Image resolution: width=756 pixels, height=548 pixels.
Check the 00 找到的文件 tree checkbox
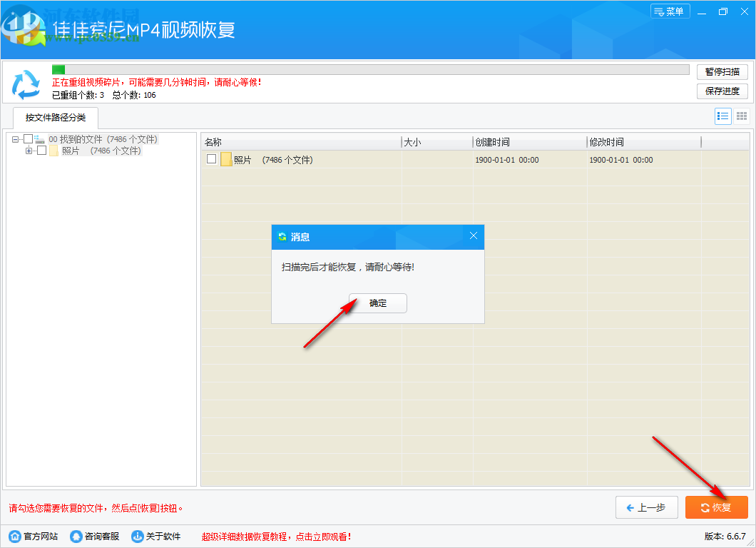28,139
